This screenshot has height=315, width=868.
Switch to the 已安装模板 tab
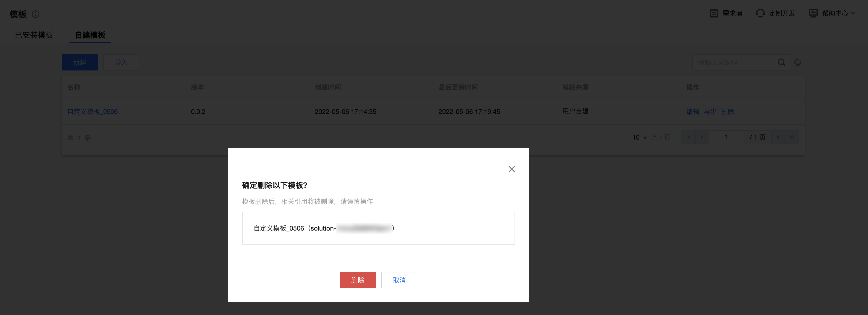[x=34, y=35]
